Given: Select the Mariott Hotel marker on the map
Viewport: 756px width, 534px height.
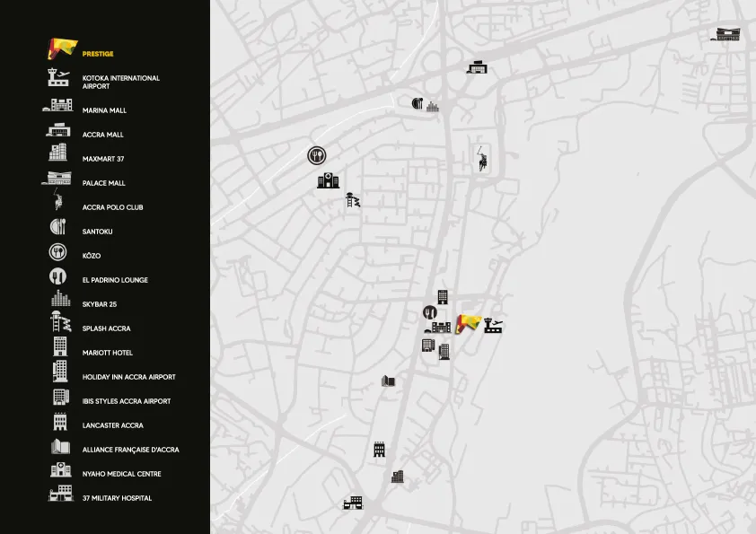Looking at the screenshot, I should click(443, 297).
